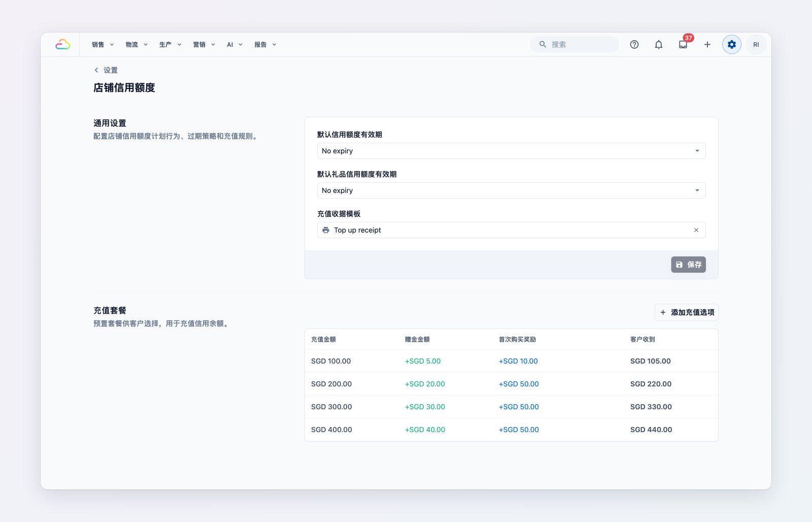This screenshot has width=812, height=522.
Task: Click the 充值金额 column header
Action: (323, 339)
